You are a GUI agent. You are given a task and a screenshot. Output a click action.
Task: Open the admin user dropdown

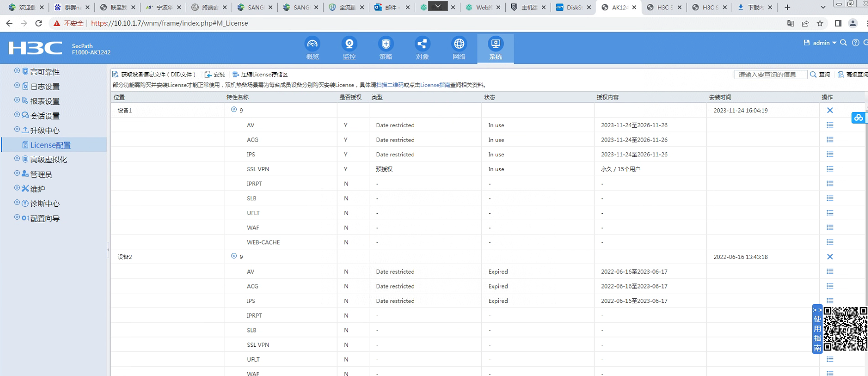click(825, 43)
